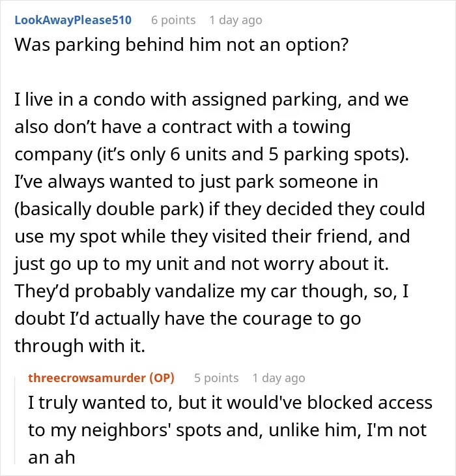Screen dimensions: 456x476
Task: Click the reply text "I truly wanted to"
Action: tap(100, 403)
